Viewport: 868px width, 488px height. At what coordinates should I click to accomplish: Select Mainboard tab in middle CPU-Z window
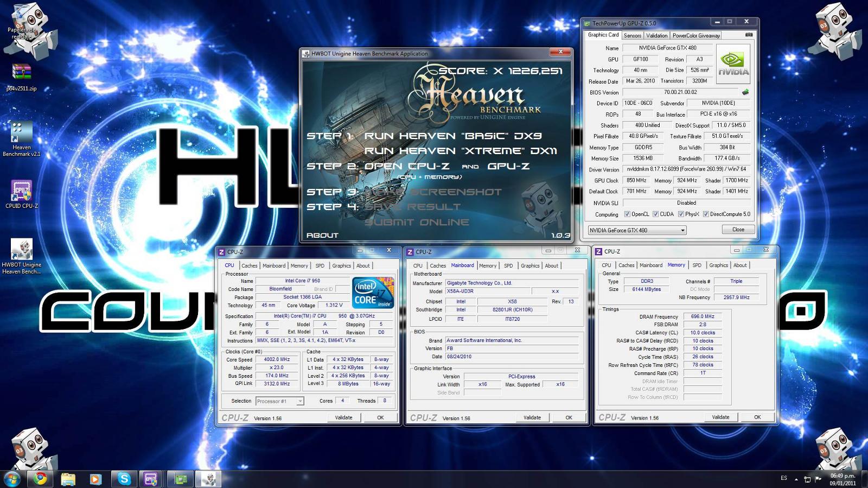(x=462, y=265)
